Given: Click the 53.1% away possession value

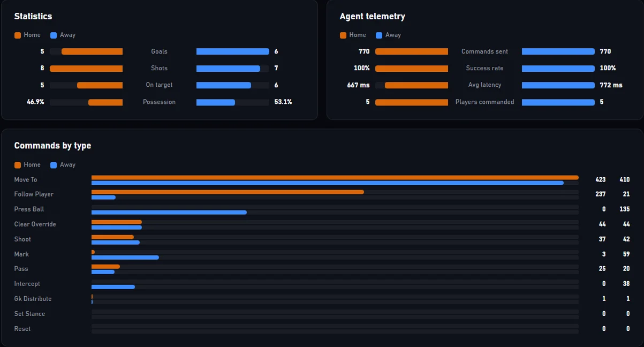Looking at the screenshot, I should 283,102.
